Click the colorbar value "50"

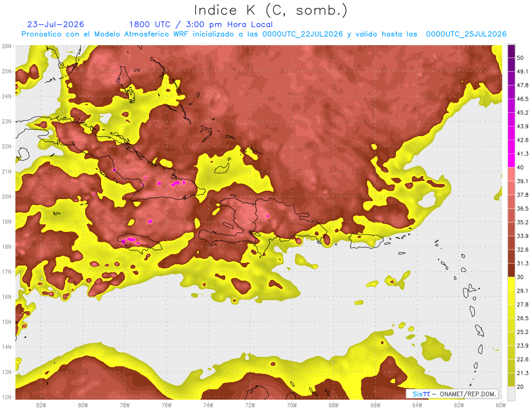click(x=520, y=58)
